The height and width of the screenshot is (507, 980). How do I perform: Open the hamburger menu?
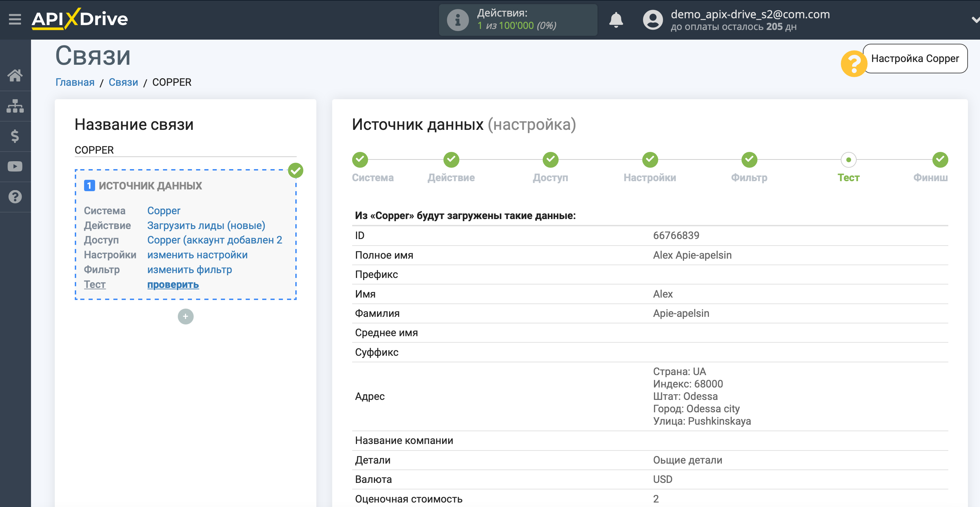click(x=15, y=19)
